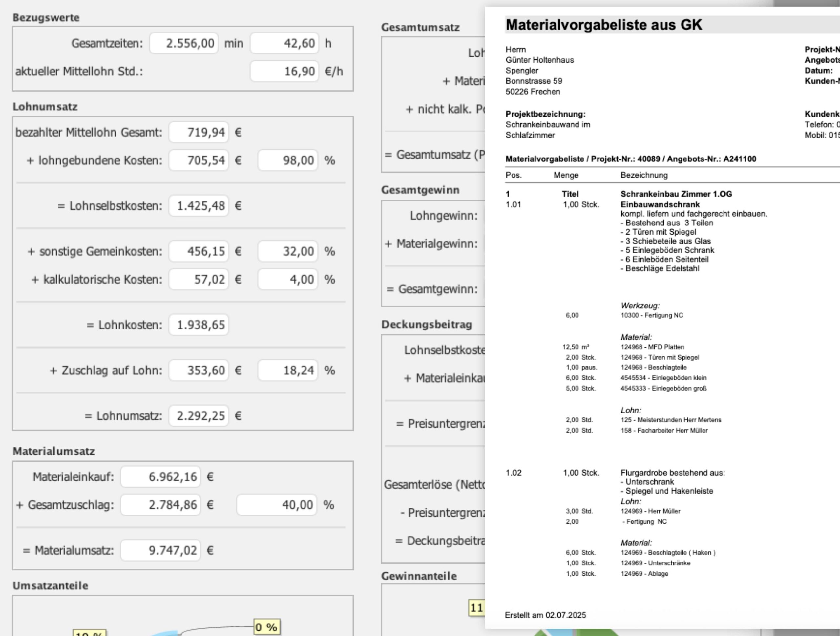Click the Bezugswerte section heading

(x=46, y=18)
